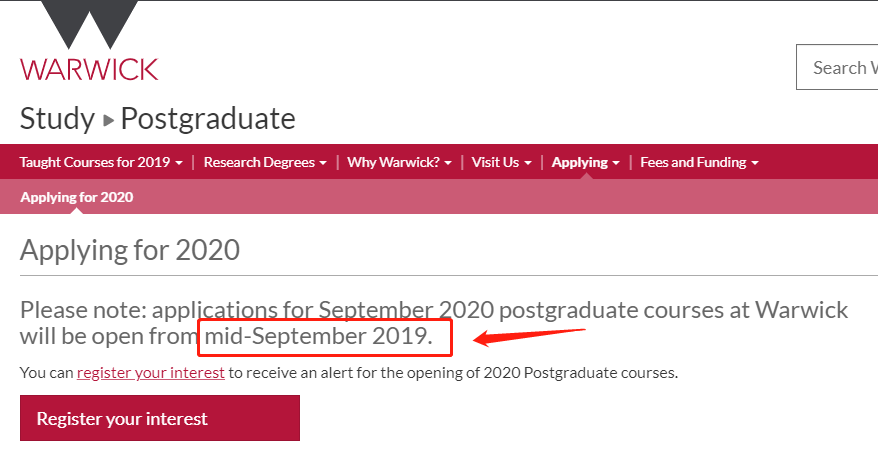The height and width of the screenshot is (463, 878).
Task: Expand the Research Degrees dropdown arrow
Action: coord(323,163)
